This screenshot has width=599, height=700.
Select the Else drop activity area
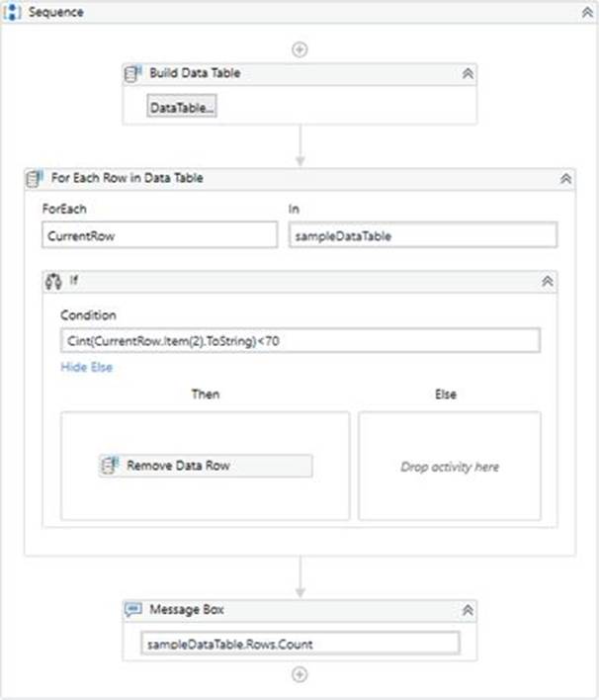(450, 466)
